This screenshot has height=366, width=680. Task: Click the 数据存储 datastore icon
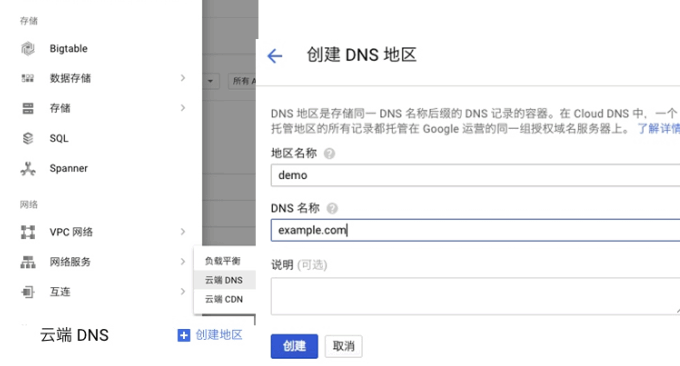(x=28, y=78)
